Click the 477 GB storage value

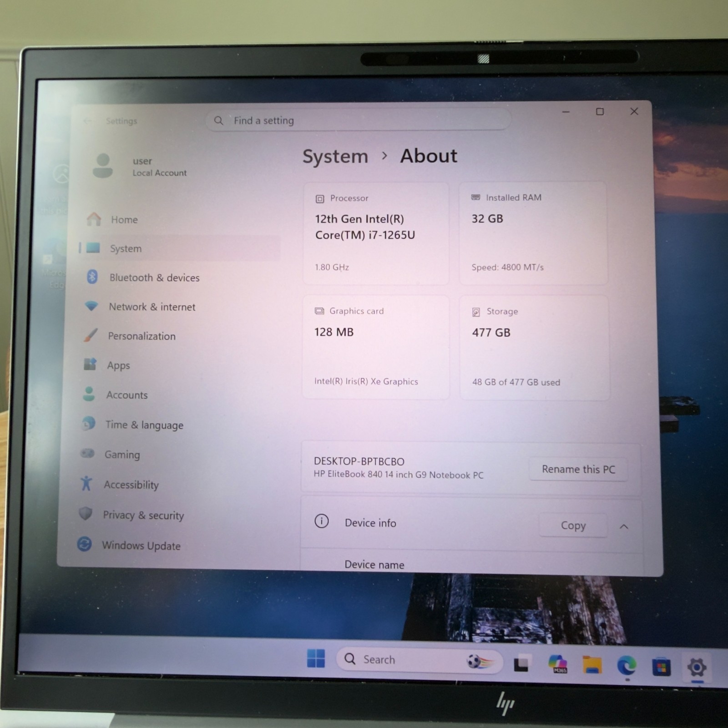pyautogui.click(x=491, y=333)
